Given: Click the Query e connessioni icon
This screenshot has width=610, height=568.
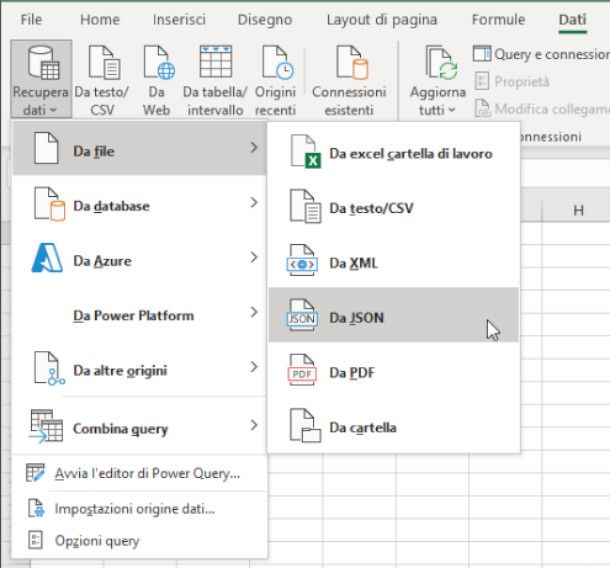Looking at the screenshot, I should (x=482, y=54).
